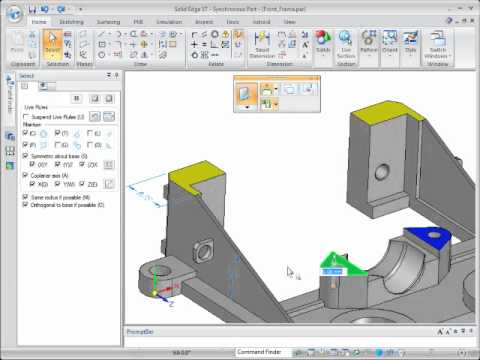Click the Redo icon in quick access toolbar
This screenshot has width=480, height=360.
coord(61,9)
